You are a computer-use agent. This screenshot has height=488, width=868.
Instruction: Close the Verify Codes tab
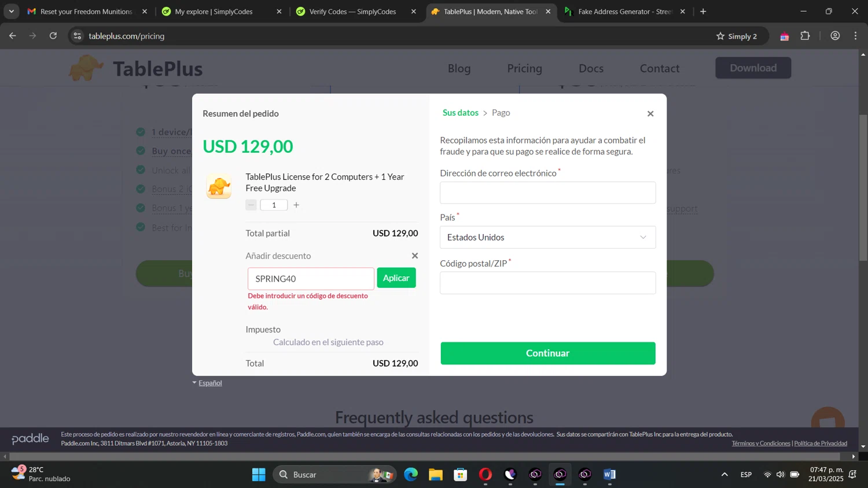[413, 12]
